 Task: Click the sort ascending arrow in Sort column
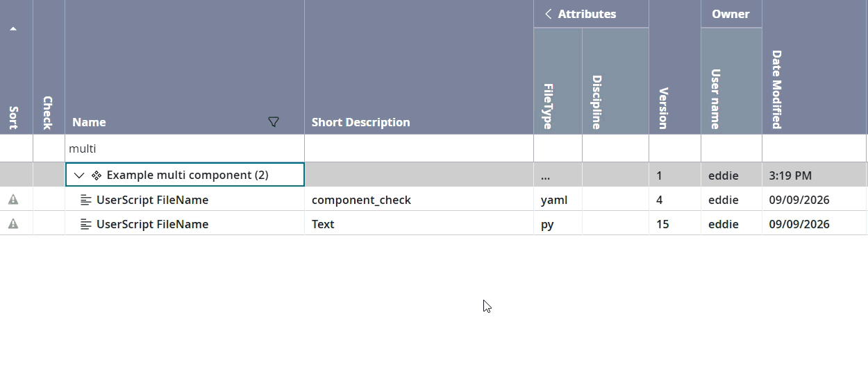[x=13, y=29]
